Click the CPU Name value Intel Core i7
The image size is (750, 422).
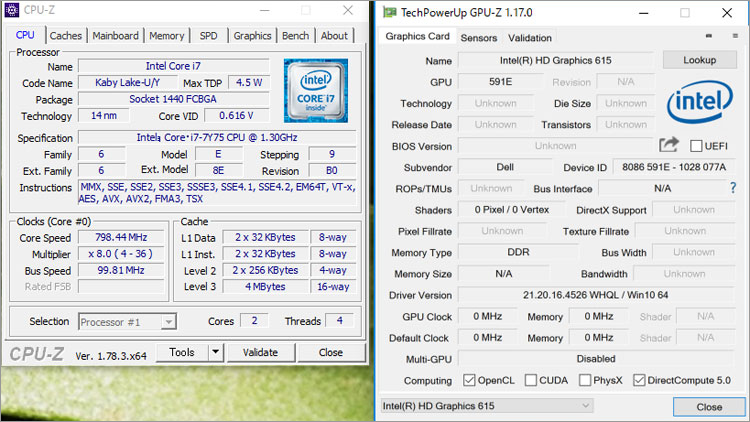coord(173,66)
